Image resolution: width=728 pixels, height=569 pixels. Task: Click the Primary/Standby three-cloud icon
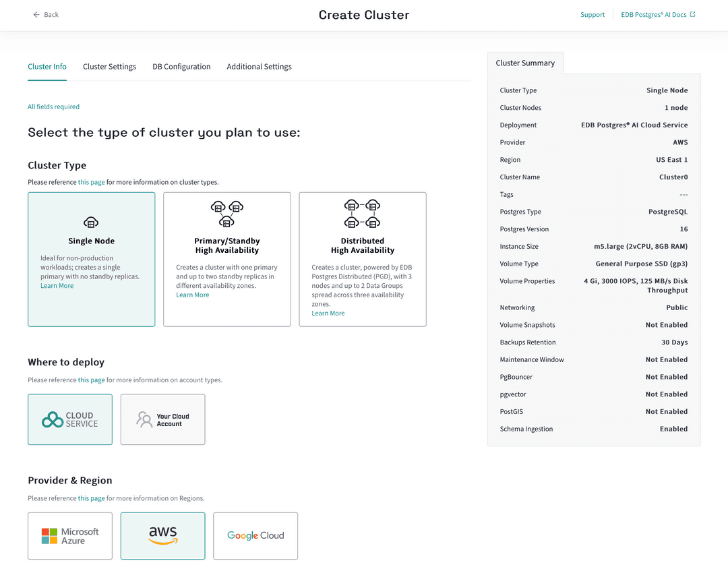tap(227, 214)
